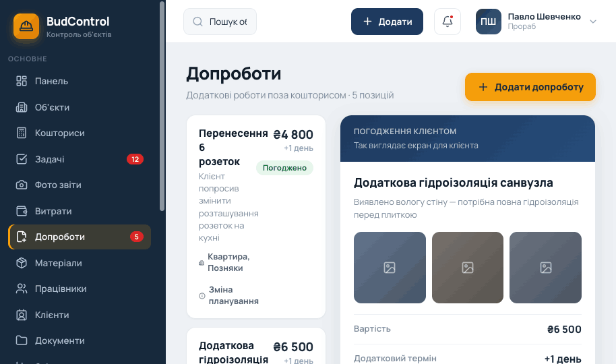The width and height of the screenshot is (616, 364).
Task: Click the Прораб role label
Action: click(522, 26)
